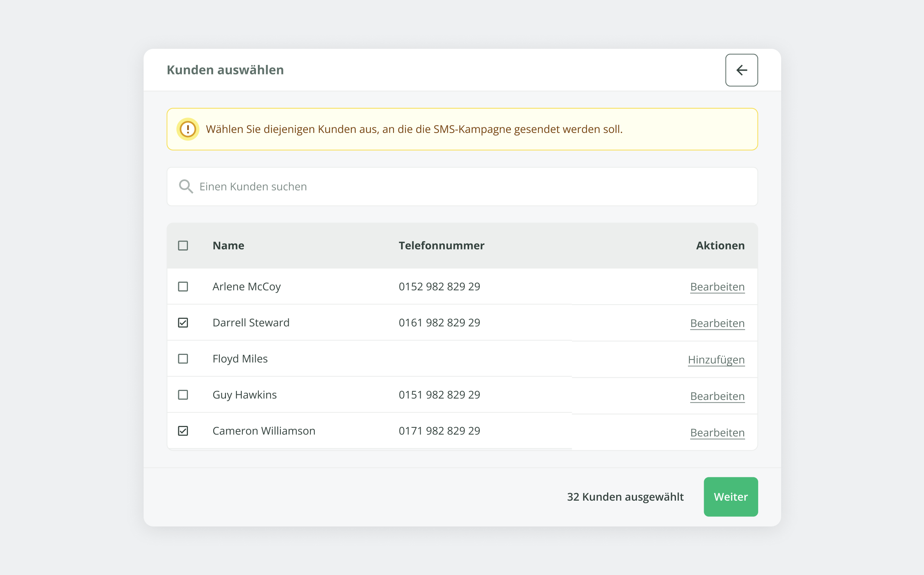Tick the Guy Hawkins checkbox
The image size is (924, 575).
coord(183,395)
